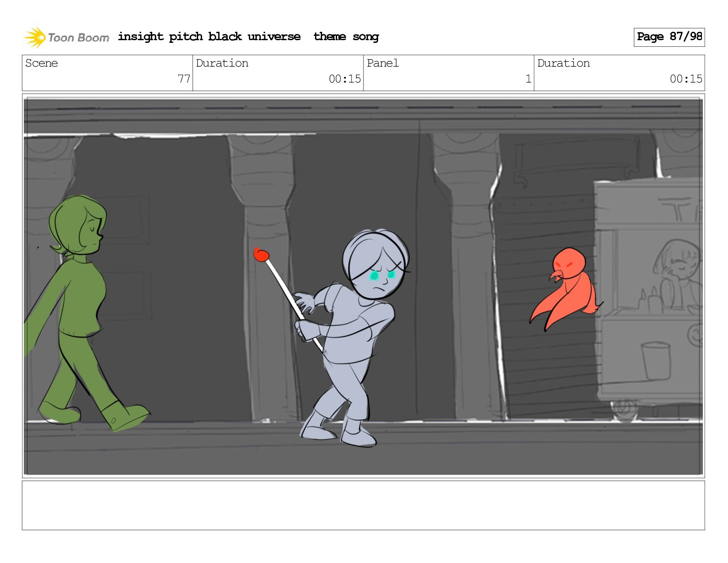Select the project title 'insight pitch black universe theme song'
728x563 pixels.
tap(248, 37)
